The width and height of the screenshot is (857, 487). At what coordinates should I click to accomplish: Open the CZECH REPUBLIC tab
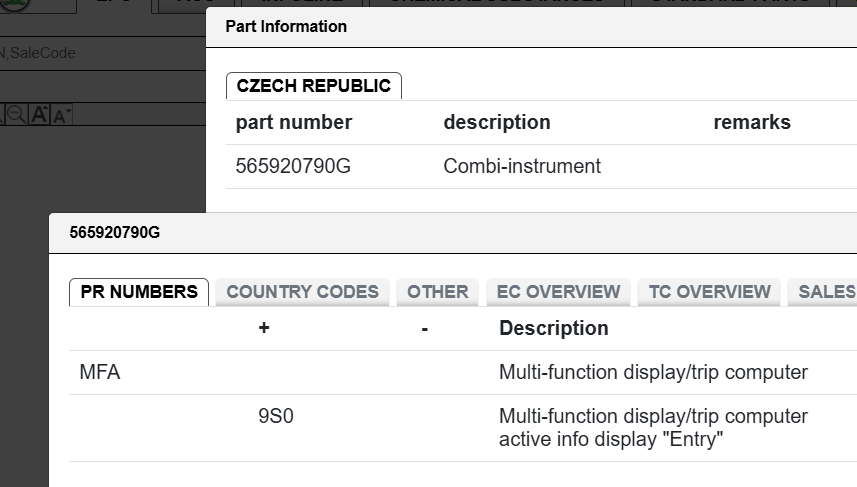point(314,86)
